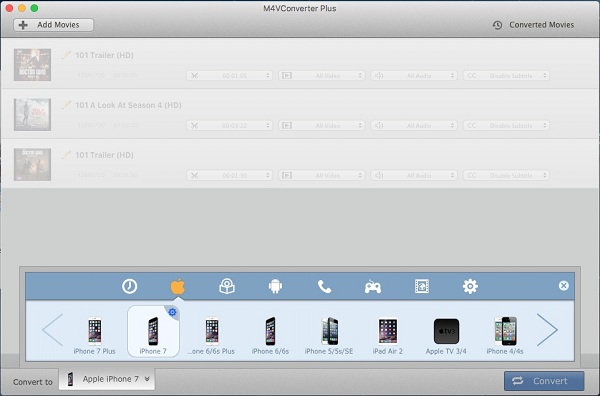Screen dimensions: 600x396
Task: Open the phone devices tab
Action: click(x=324, y=286)
